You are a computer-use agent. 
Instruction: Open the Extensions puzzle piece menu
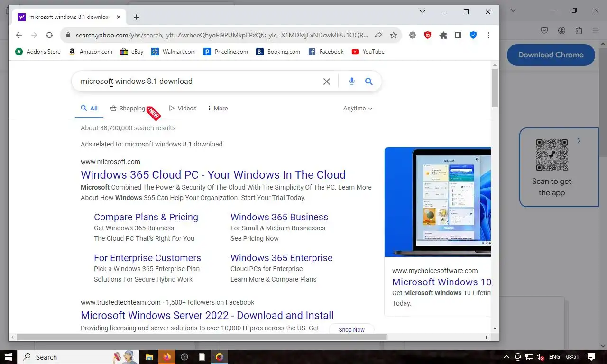[443, 35]
